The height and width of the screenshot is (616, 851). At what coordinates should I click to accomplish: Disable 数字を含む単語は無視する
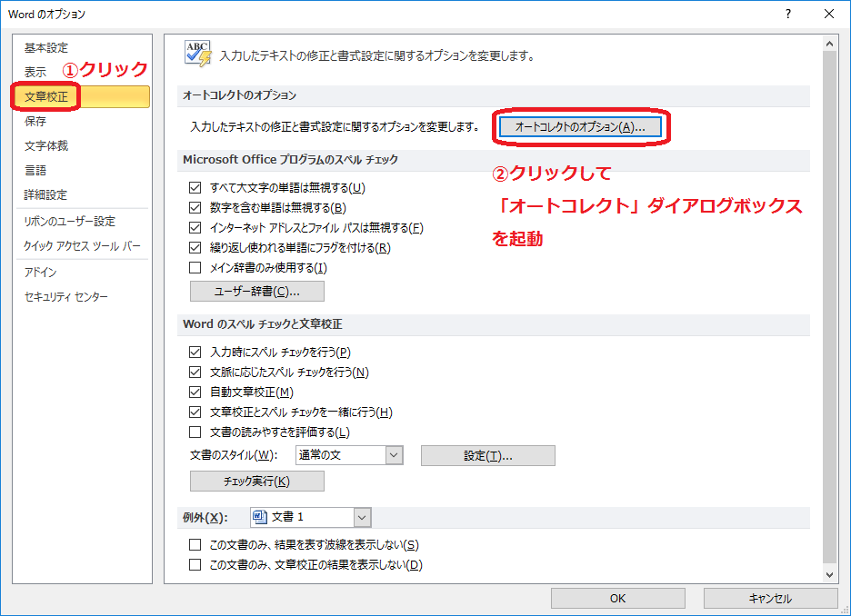tap(195, 207)
